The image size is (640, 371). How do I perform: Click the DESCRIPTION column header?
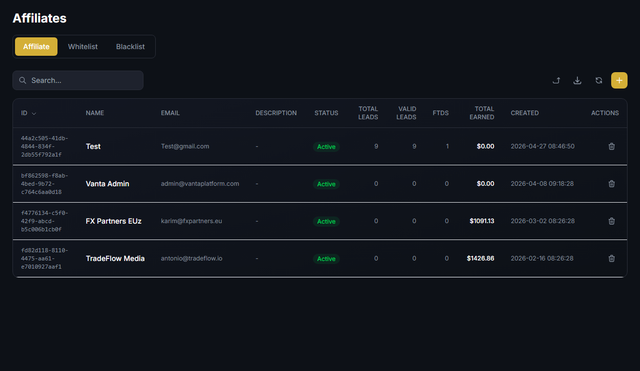[x=276, y=113]
